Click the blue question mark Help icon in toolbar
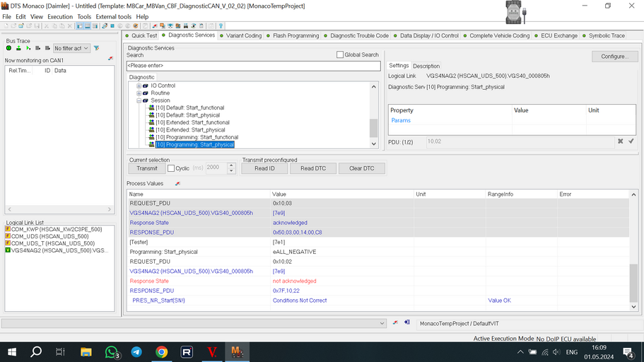Viewport: 644px width, 362px height. pos(221,26)
